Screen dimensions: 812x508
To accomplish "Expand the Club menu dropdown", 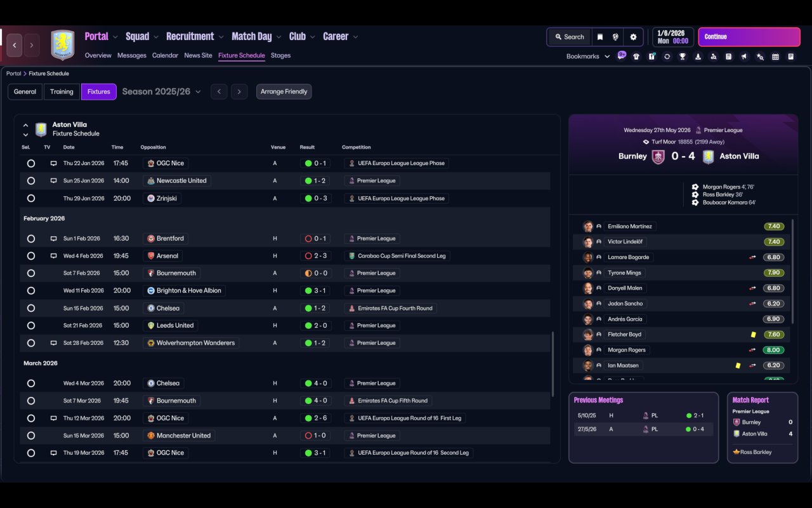I will pyautogui.click(x=312, y=37).
